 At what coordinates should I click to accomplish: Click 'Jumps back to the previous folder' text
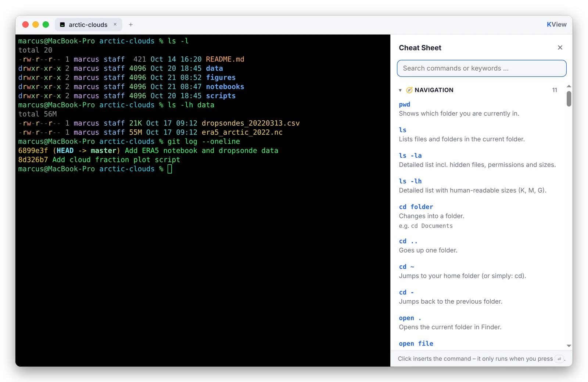pos(451,301)
